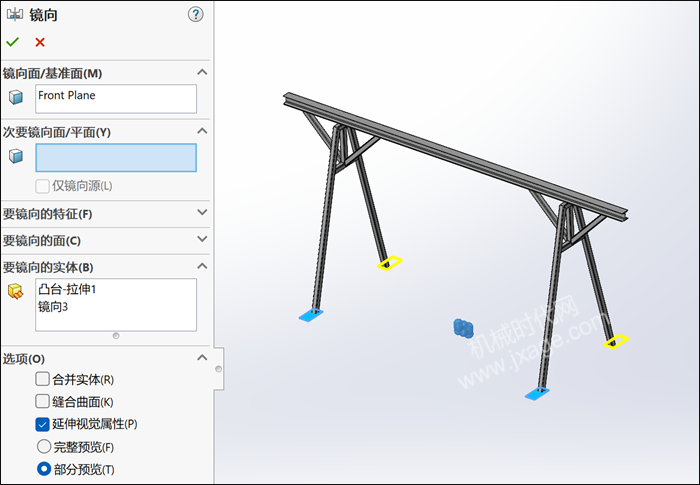Select 凸台-拉伸1 in bodies list
This screenshot has width=700, height=485.
click(x=67, y=289)
